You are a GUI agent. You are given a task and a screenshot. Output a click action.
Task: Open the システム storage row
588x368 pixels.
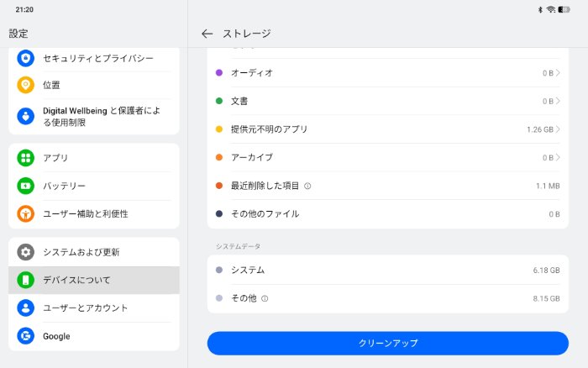[x=387, y=270]
